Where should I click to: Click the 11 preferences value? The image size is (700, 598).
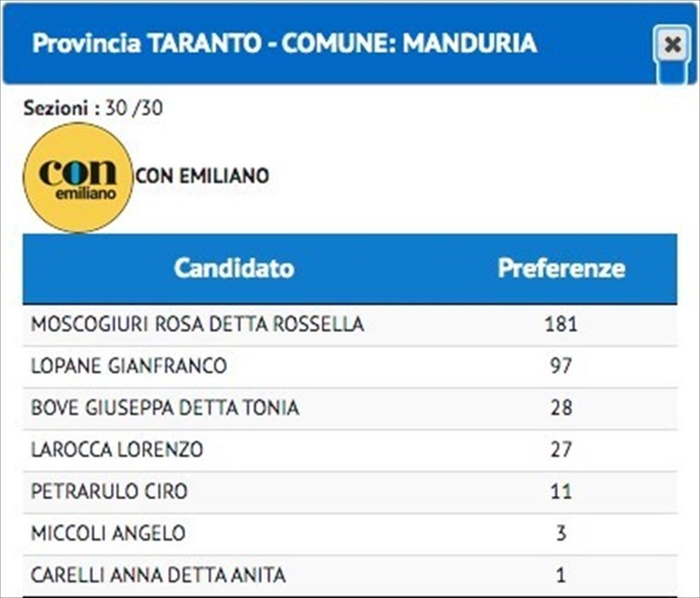561,491
